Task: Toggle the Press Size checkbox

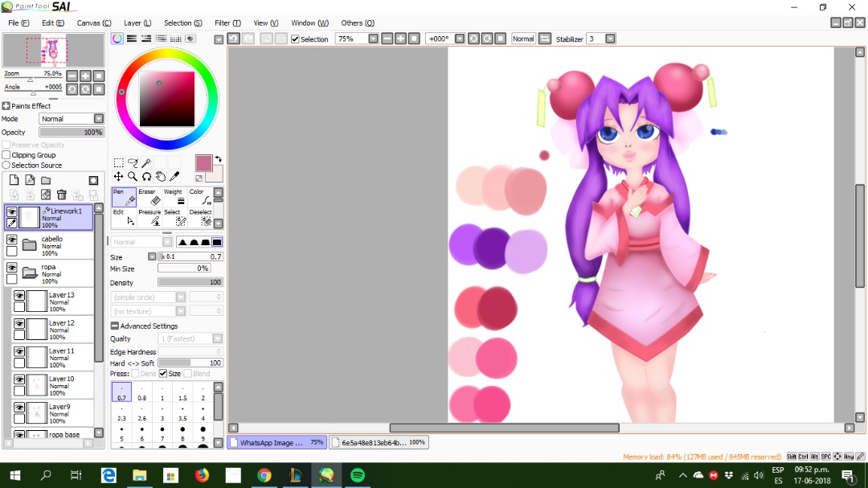Action: click(x=162, y=373)
